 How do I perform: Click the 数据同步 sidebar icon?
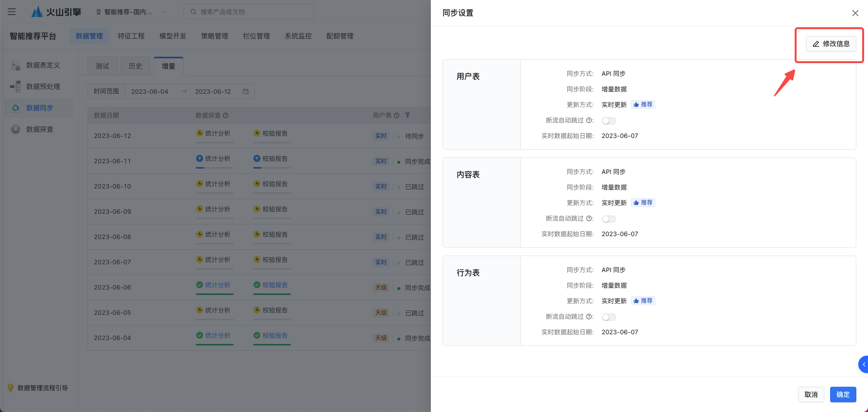tap(16, 108)
